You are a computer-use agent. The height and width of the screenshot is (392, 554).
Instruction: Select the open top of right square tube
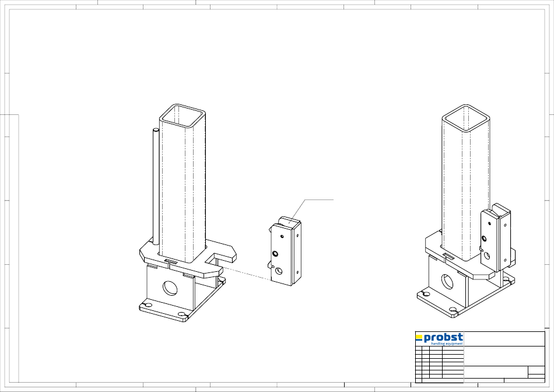point(466,118)
